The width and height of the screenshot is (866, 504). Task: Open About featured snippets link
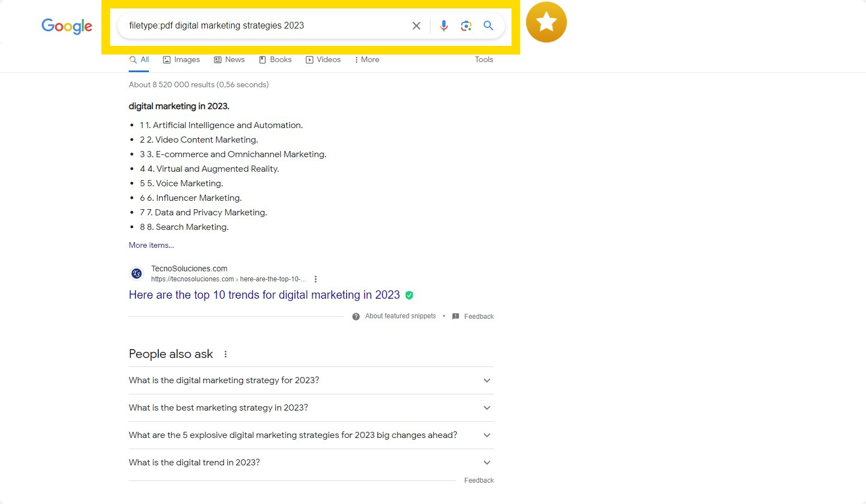pyautogui.click(x=400, y=316)
